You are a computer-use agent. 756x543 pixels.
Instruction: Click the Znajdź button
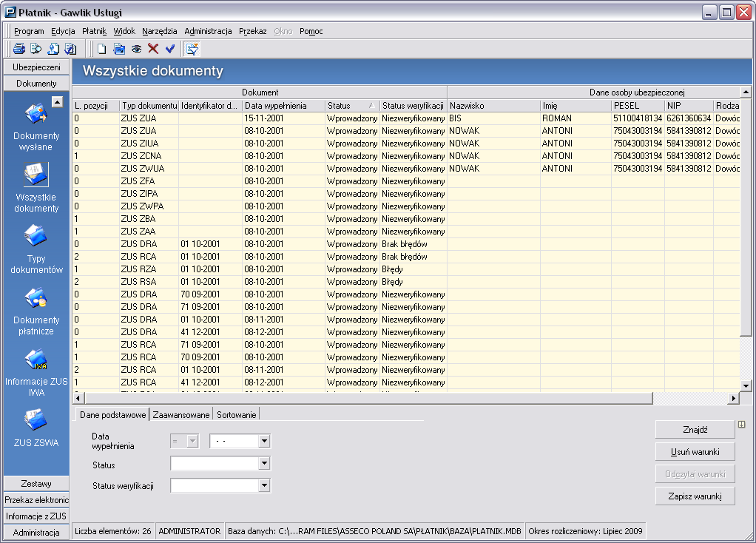[x=695, y=430]
